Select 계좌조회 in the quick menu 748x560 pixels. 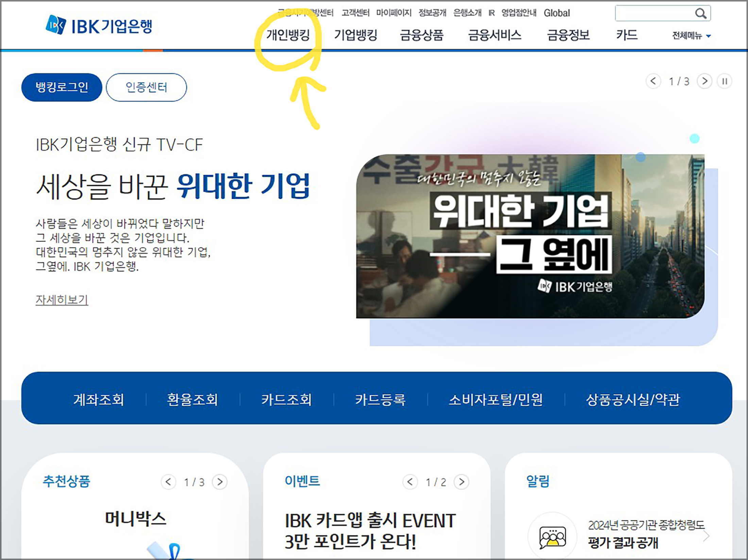pos(99,399)
